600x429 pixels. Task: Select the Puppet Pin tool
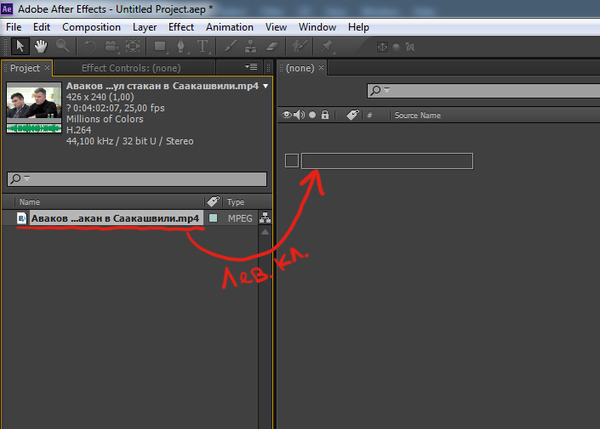[x=327, y=47]
